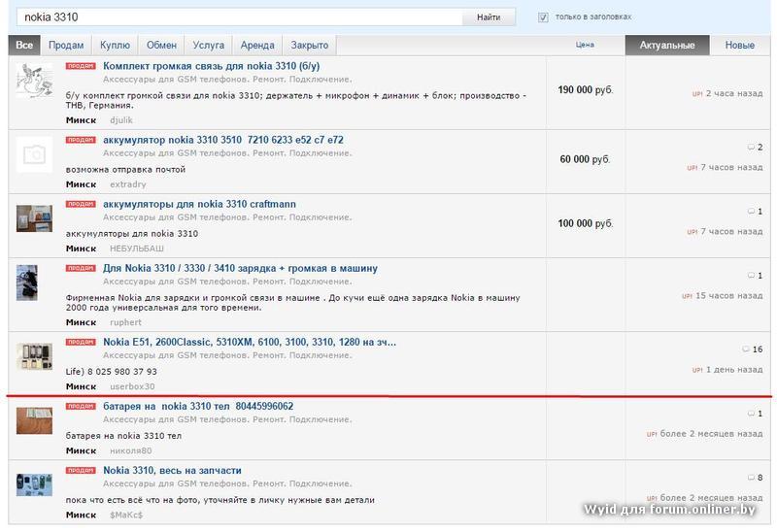Open the Аренда tab
This screenshot has width=777, height=532.
tap(257, 45)
